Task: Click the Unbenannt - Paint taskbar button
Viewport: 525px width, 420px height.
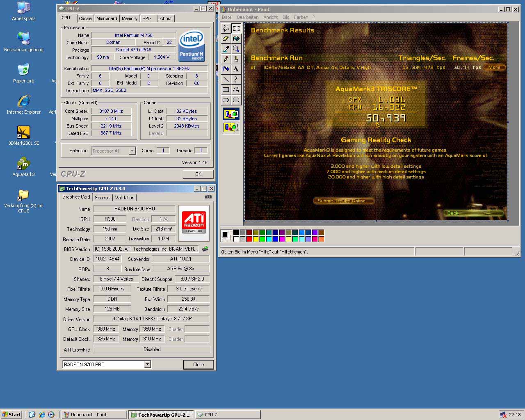Action: [x=94, y=415]
